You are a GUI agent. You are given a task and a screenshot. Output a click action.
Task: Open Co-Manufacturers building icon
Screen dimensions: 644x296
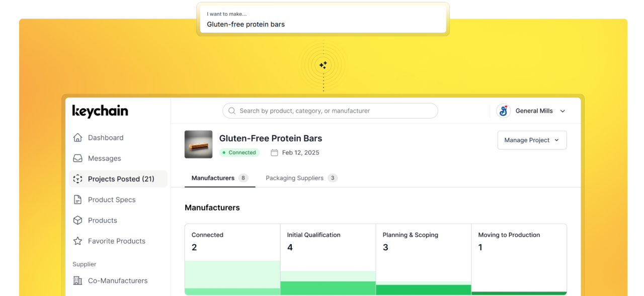click(77, 281)
